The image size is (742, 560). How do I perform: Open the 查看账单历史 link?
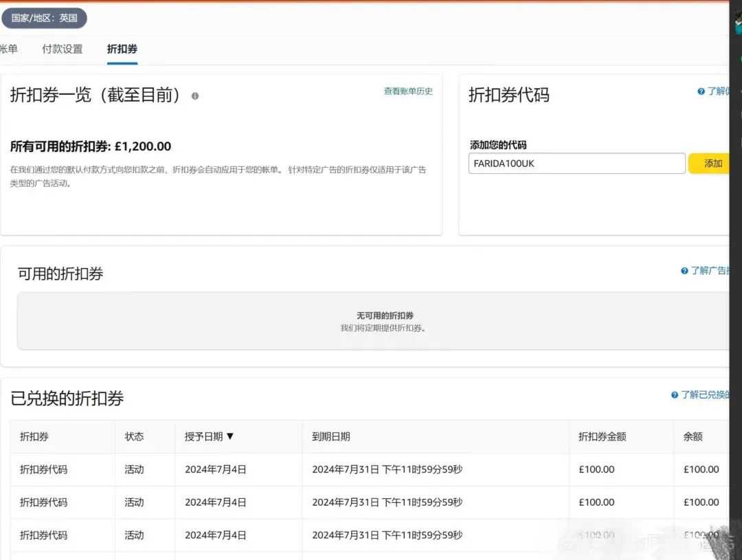(408, 91)
